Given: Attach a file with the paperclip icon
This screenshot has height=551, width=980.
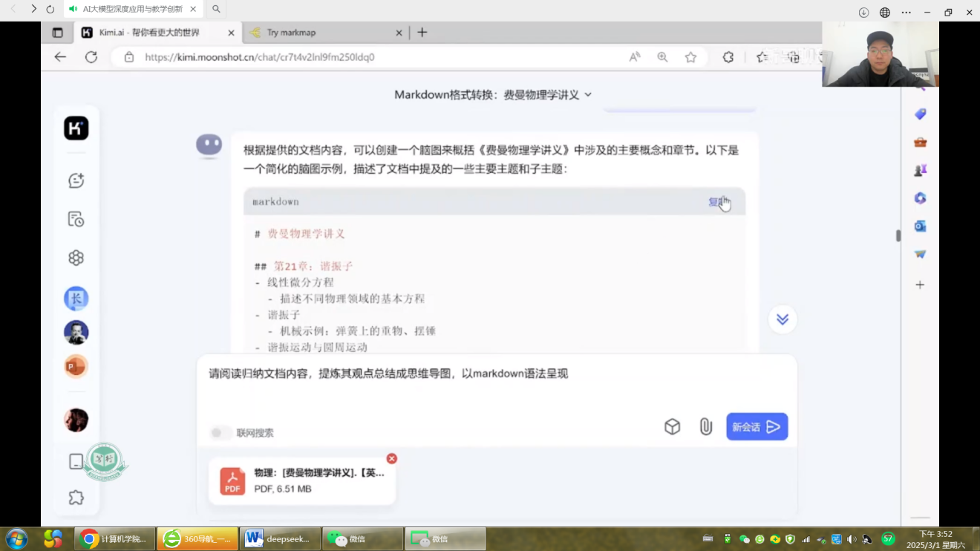Looking at the screenshot, I should coord(705,427).
